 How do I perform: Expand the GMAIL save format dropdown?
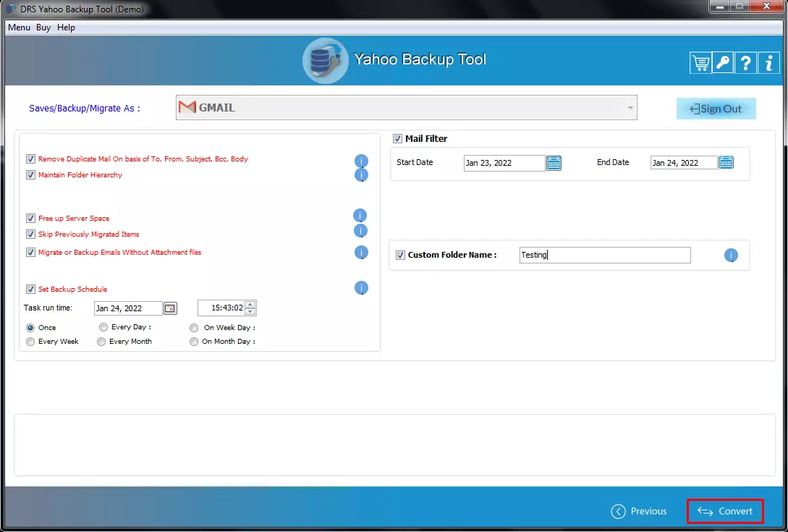point(630,108)
